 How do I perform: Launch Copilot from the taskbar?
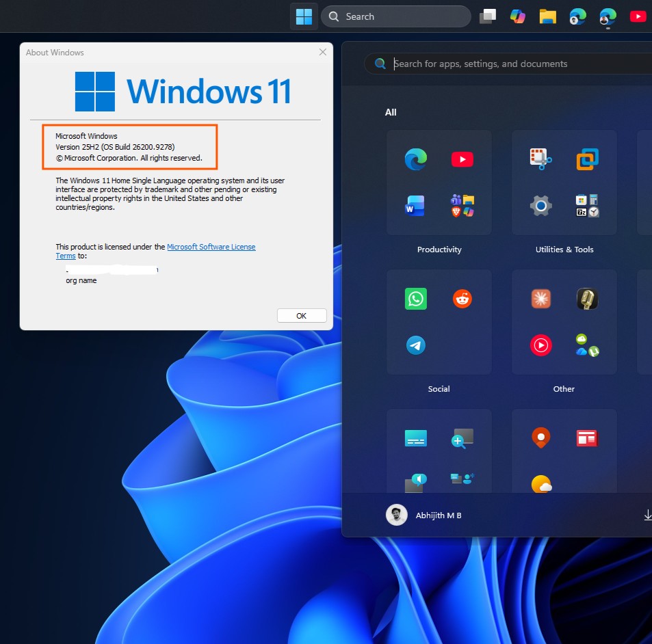518,16
